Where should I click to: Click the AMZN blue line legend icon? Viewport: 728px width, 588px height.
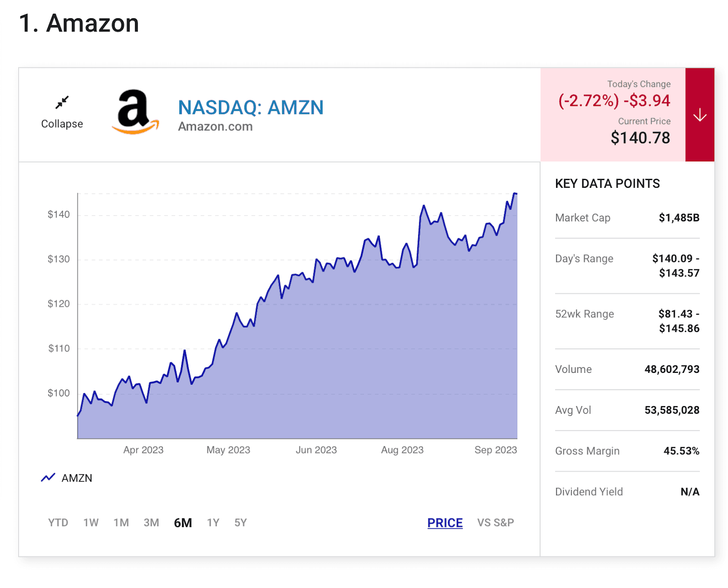tap(48, 477)
